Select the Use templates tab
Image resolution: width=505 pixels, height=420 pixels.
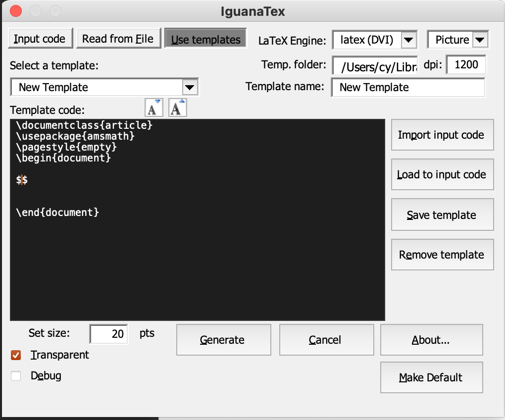click(x=205, y=39)
